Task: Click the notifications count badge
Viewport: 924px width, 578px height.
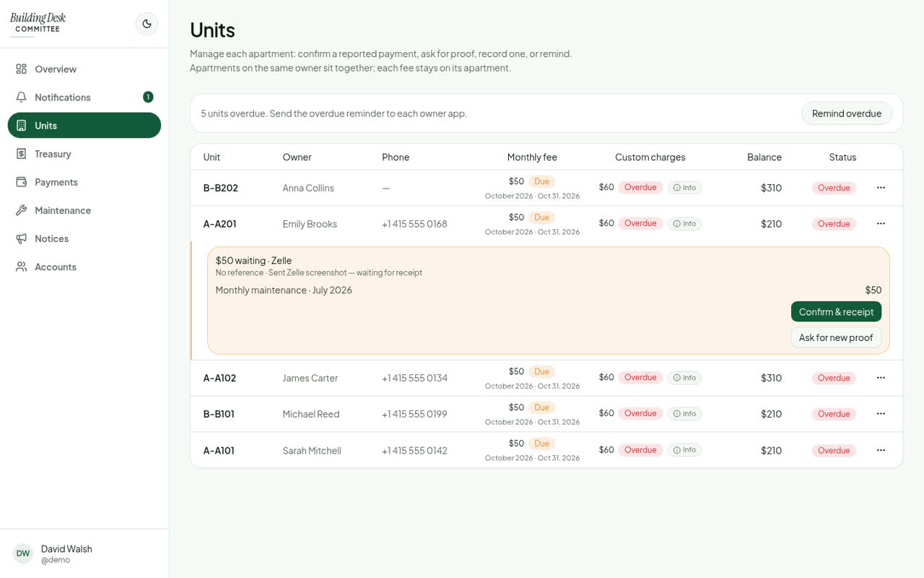Action: tap(148, 98)
